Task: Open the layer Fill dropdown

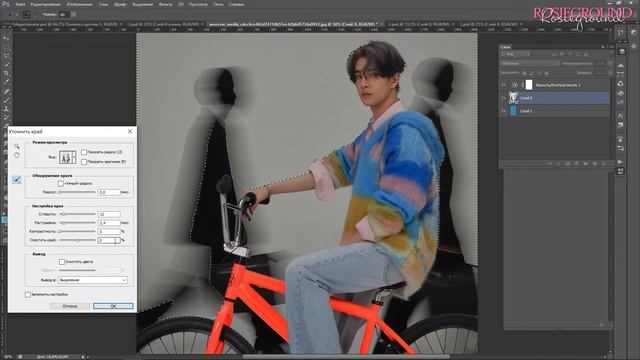Action: pos(610,73)
